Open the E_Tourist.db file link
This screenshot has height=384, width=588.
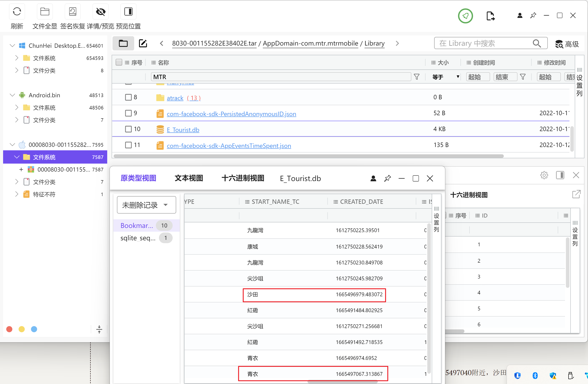coord(183,130)
